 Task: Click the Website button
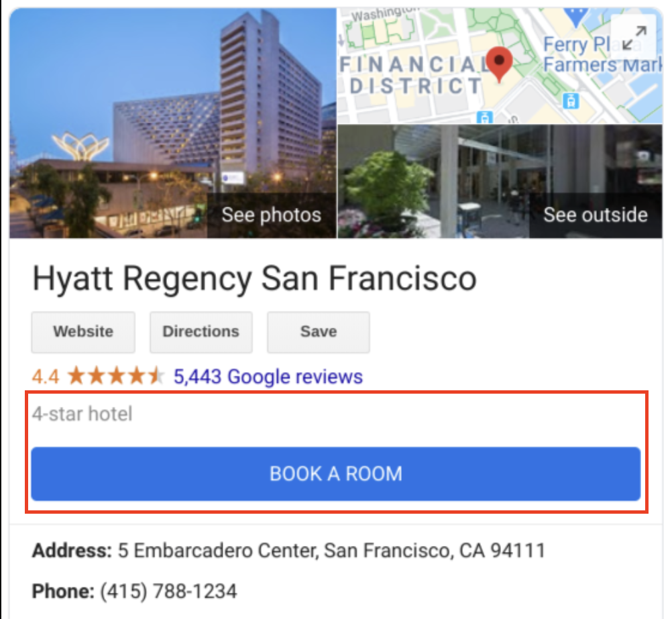pyautogui.click(x=83, y=332)
